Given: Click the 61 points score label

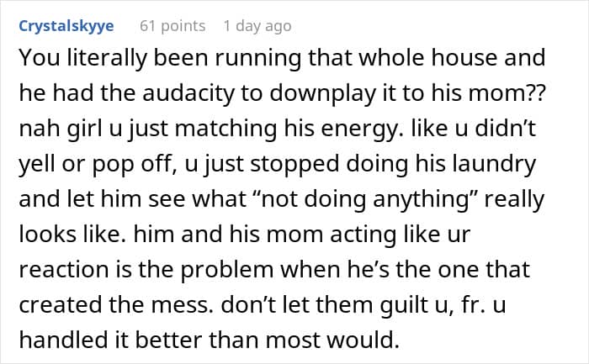Looking at the screenshot, I should (x=172, y=26).
